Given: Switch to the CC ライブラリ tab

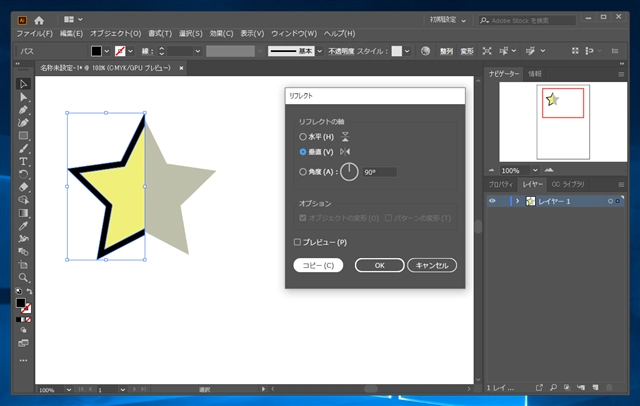Looking at the screenshot, I should 568,184.
